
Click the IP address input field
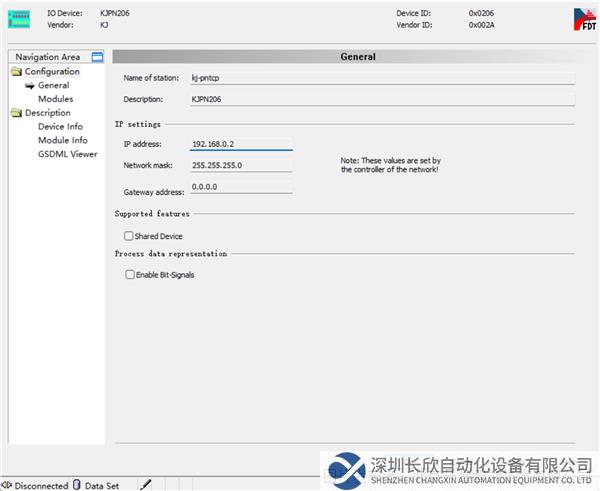(240, 144)
